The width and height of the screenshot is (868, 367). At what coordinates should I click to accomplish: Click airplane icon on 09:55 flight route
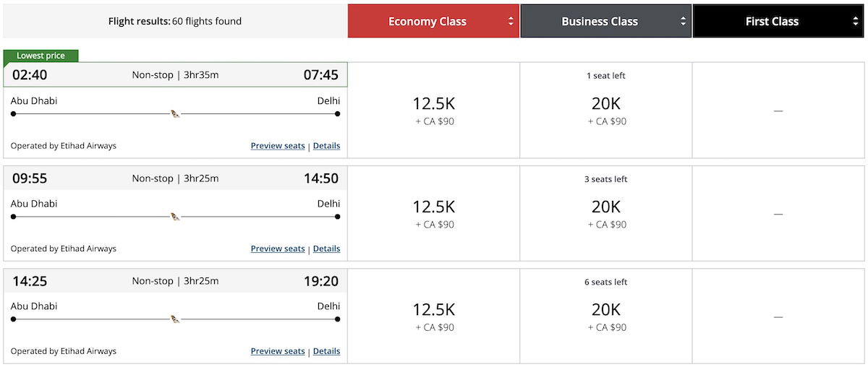point(175,216)
